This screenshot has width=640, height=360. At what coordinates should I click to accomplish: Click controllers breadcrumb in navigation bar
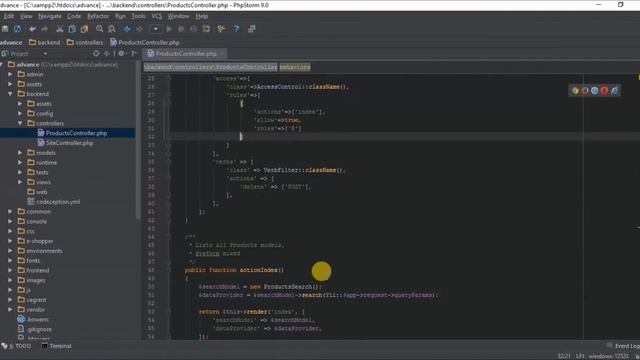pyautogui.click(x=85, y=42)
